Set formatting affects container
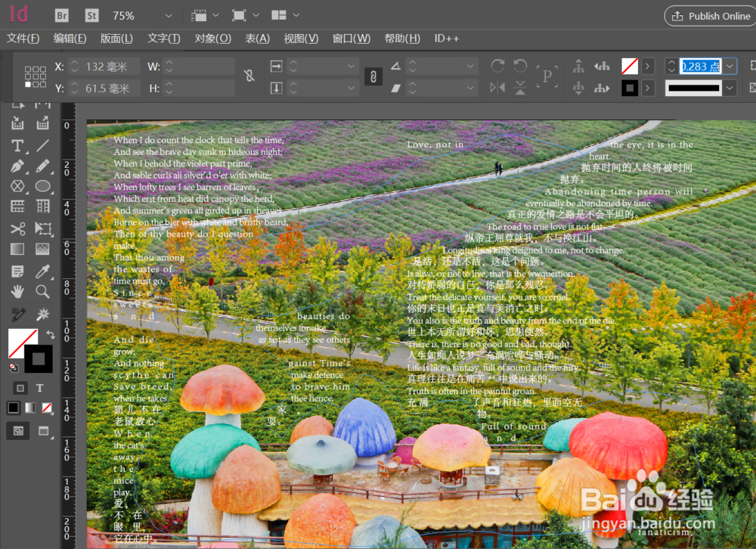This screenshot has width=756, height=549. 20,388
